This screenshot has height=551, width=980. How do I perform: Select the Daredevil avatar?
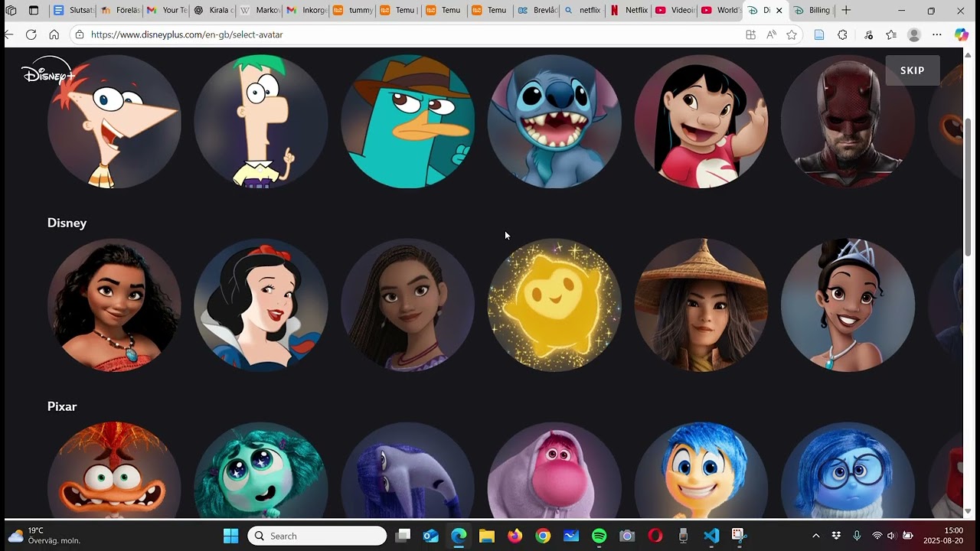tap(848, 121)
